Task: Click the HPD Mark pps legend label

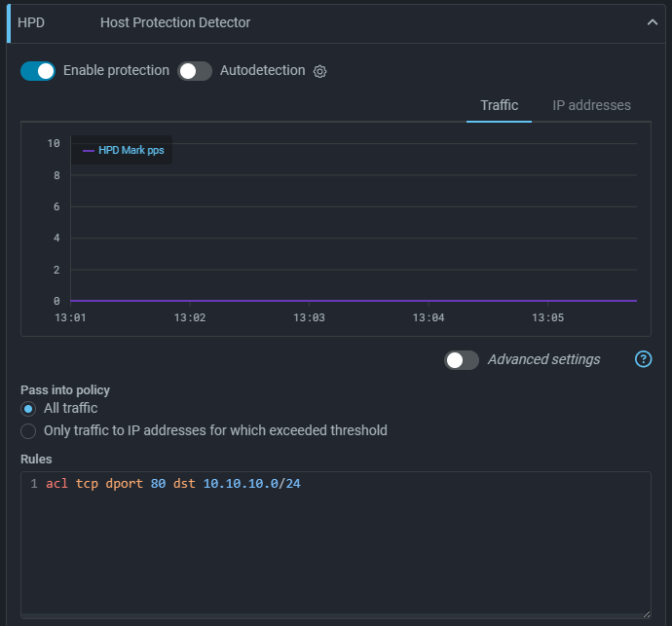Action: pos(131,151)
